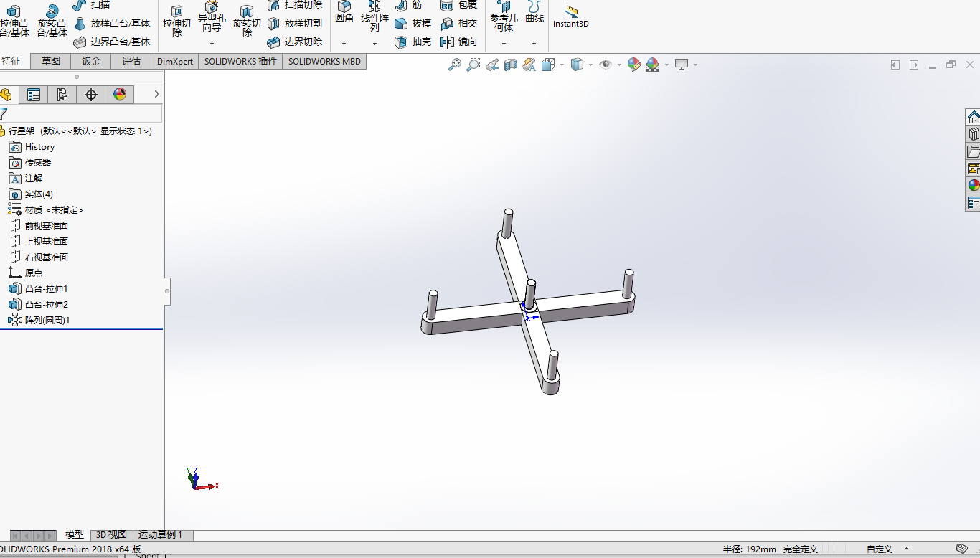Image resolution: width=980 pixels, height=558 pixels.
Task: Open the DimXpertManager crosshair tab
Action: click(91, 95)
